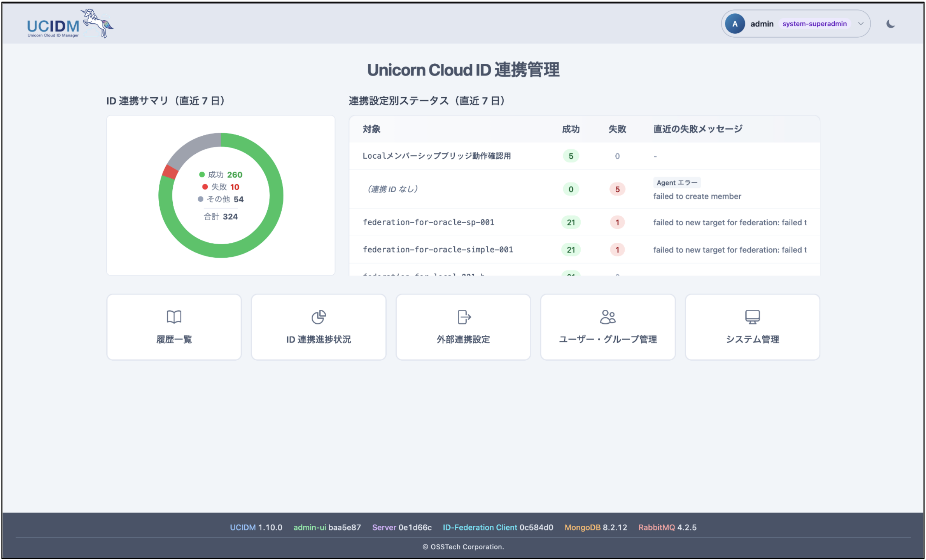Click failure message of federation-for-oracle-sp-001 row
The width and height of the screenshot is (926, 560).
(730, 222)
